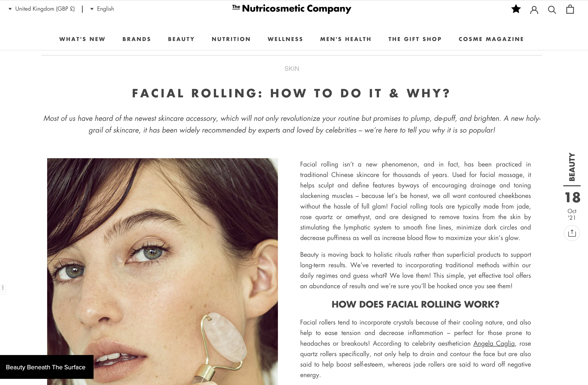Select Men's Health in navigation
Image resolution: width=588 pixels, height=385 pixels.
click(346, 39)
